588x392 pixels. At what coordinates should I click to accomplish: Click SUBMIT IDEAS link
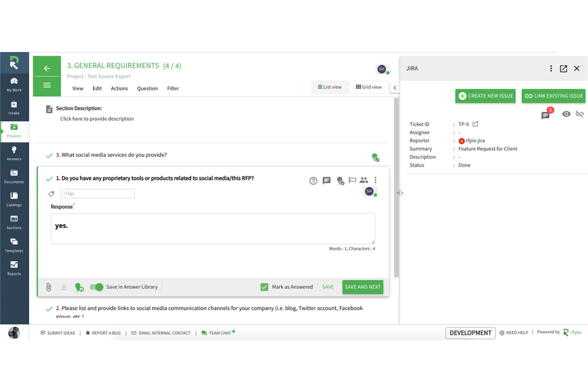click(58, 333)
